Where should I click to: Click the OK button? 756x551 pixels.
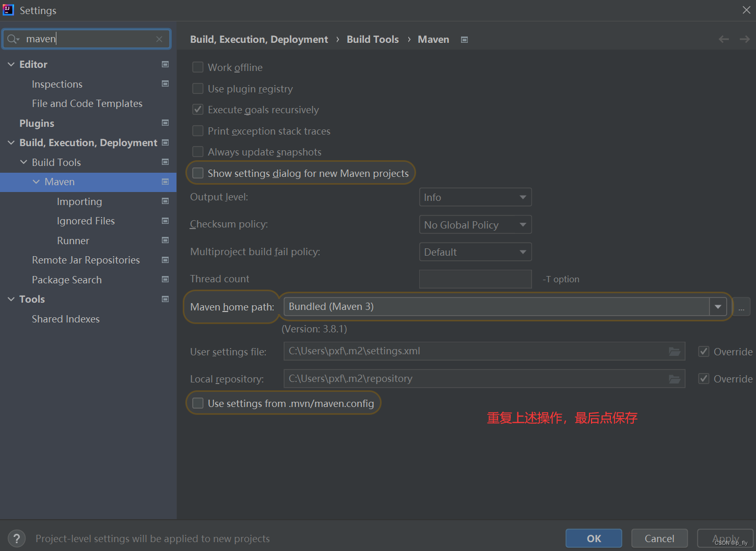(594, 538)
